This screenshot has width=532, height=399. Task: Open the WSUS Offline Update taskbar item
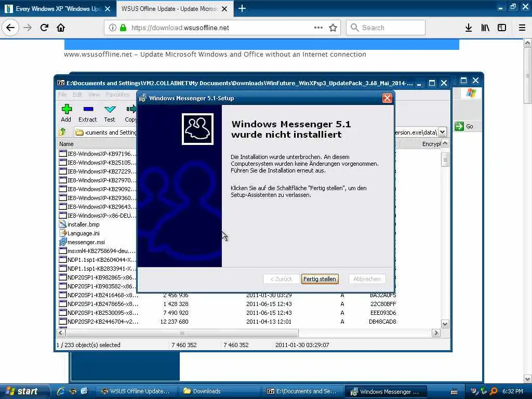point(136,391)
